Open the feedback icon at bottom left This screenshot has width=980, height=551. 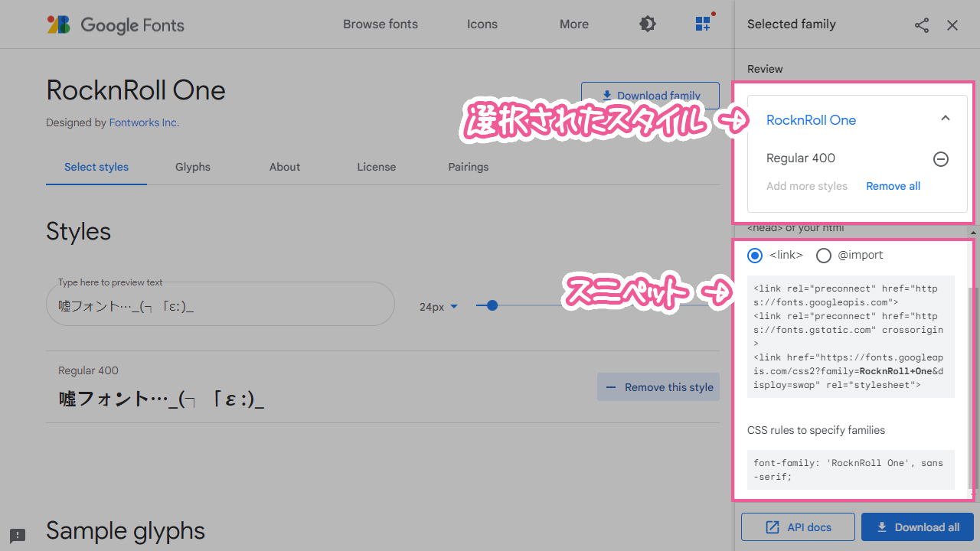point(18,536)
